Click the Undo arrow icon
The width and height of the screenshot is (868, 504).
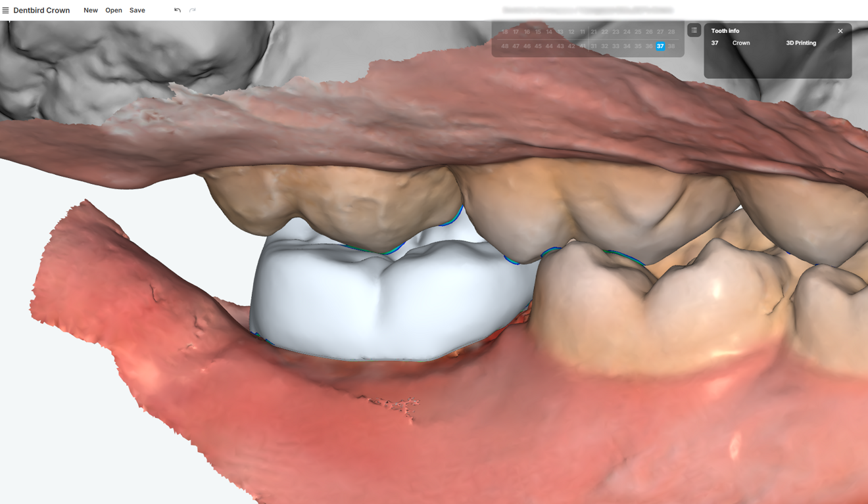click(177, 10)
